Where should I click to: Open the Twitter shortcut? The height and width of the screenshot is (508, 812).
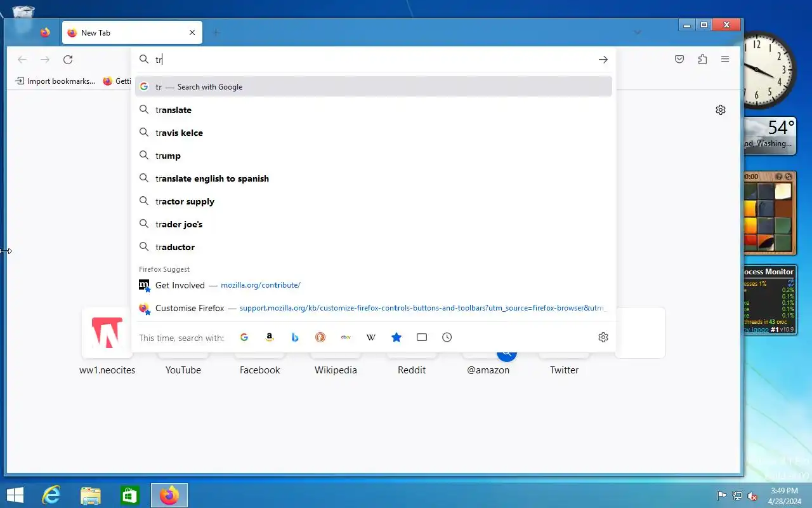[564, 370]
